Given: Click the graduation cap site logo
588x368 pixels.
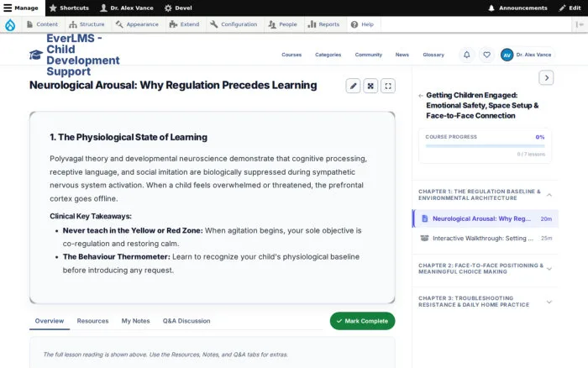Looking at the screenshot, I should click(36, 55).
